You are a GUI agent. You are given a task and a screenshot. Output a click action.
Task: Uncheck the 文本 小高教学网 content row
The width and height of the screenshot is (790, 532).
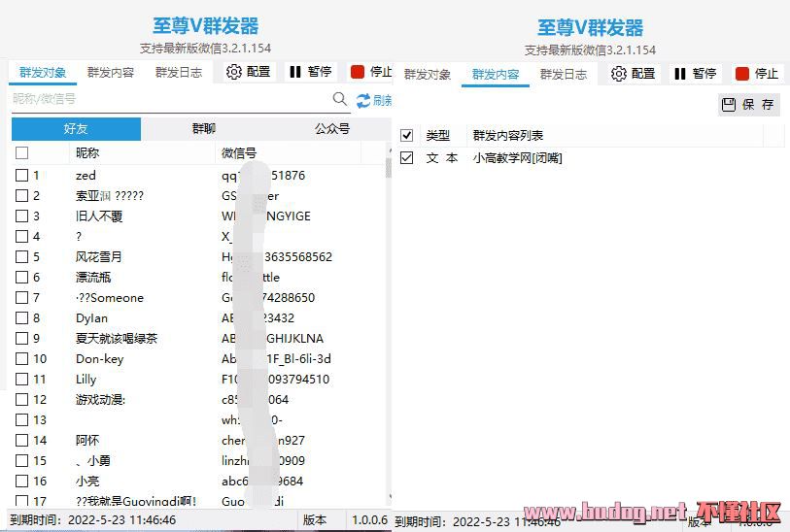point(406,158)
